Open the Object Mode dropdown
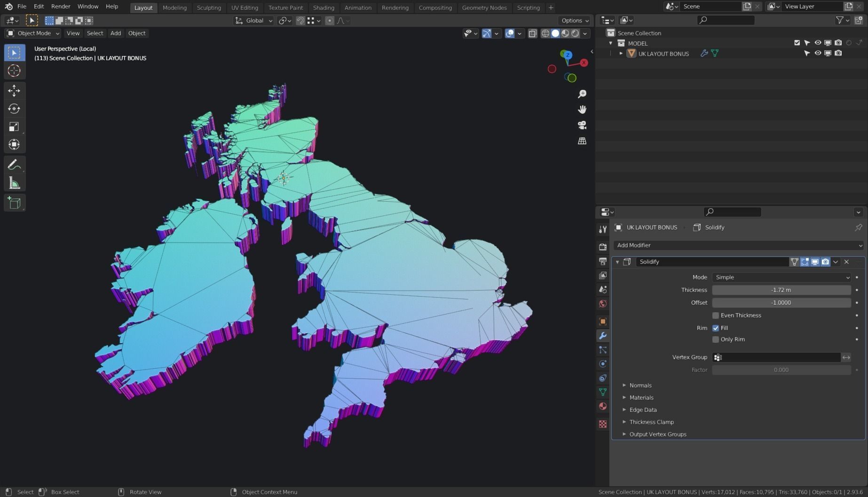This screenshot has height=497, width=868. point(33,33)
